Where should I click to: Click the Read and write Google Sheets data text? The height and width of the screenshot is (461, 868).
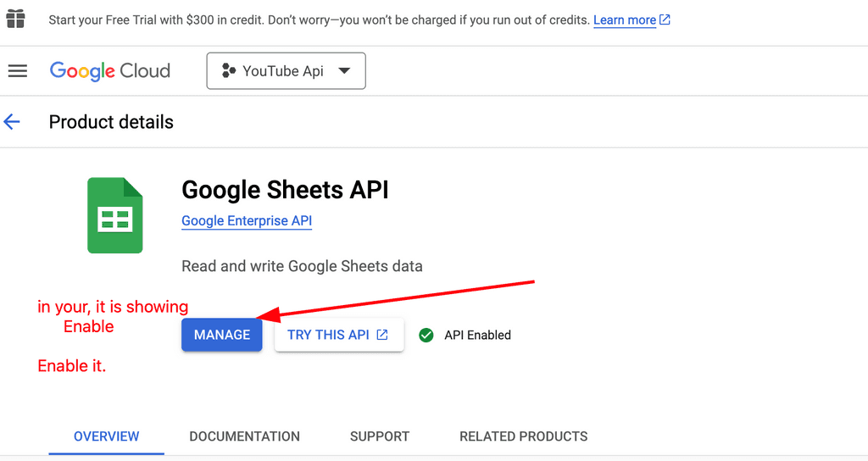303,266
